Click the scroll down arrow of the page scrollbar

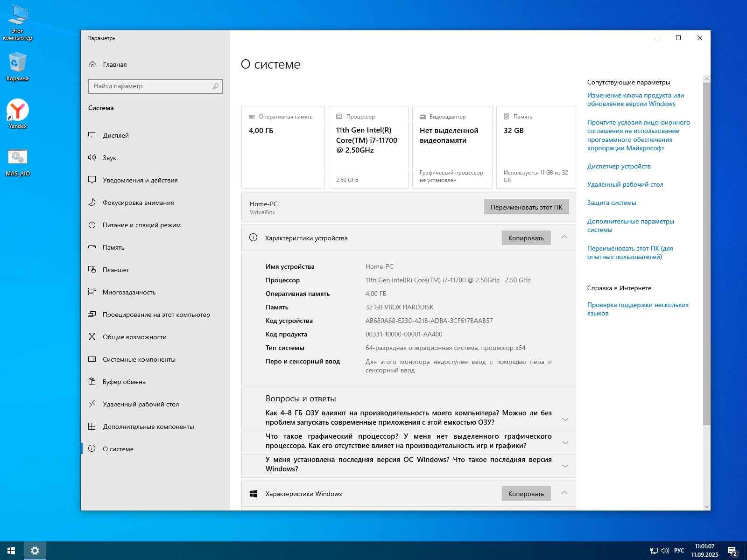706,506
